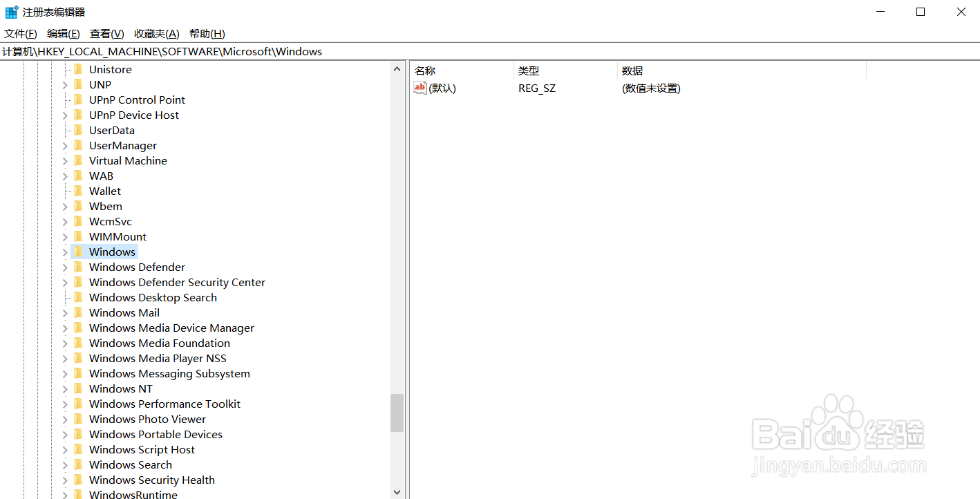Expand the Windows Script Host key

coord(65,449)
